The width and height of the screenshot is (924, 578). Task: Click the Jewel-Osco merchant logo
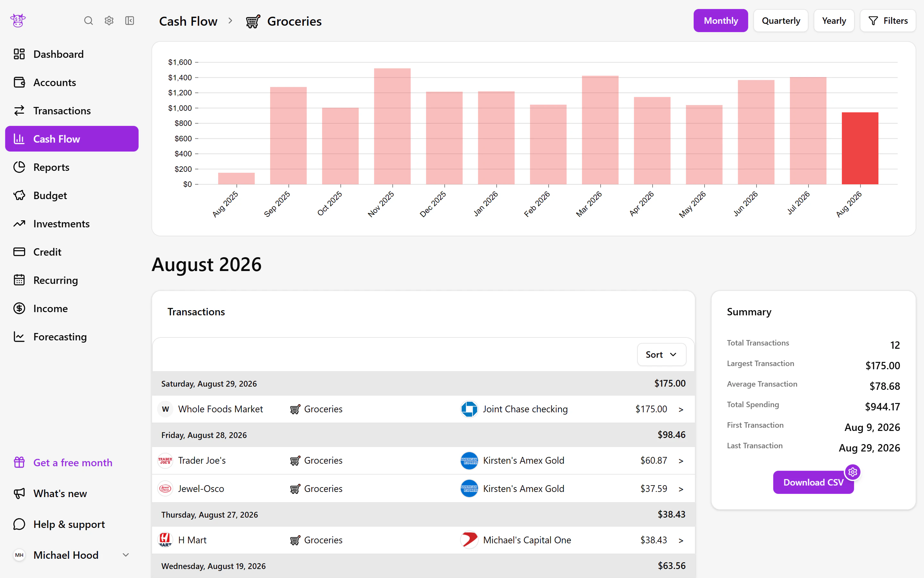coord(165,488)
